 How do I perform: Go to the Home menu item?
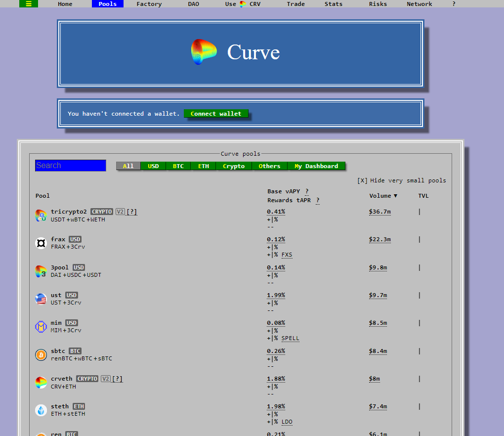coord(65,4)
